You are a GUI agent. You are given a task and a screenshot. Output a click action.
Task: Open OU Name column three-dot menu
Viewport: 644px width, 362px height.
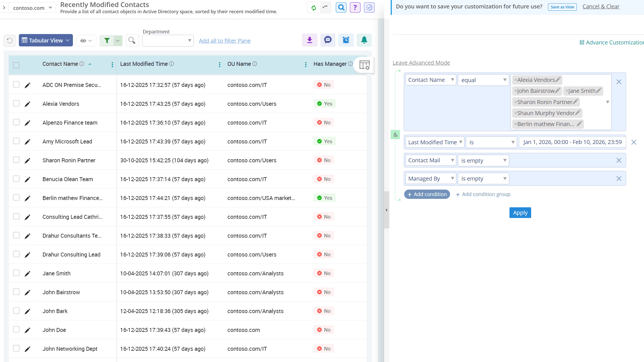306,65
